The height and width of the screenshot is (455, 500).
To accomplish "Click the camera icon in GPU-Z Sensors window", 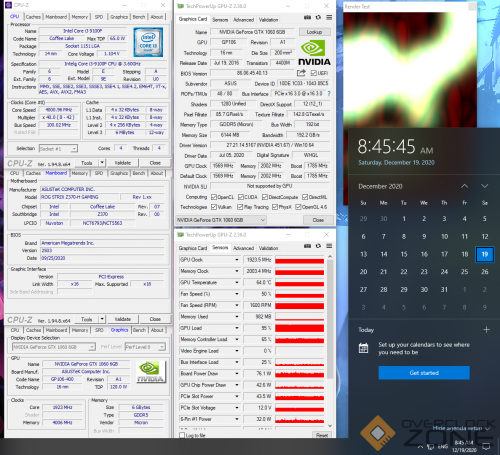I will (307, 246).
